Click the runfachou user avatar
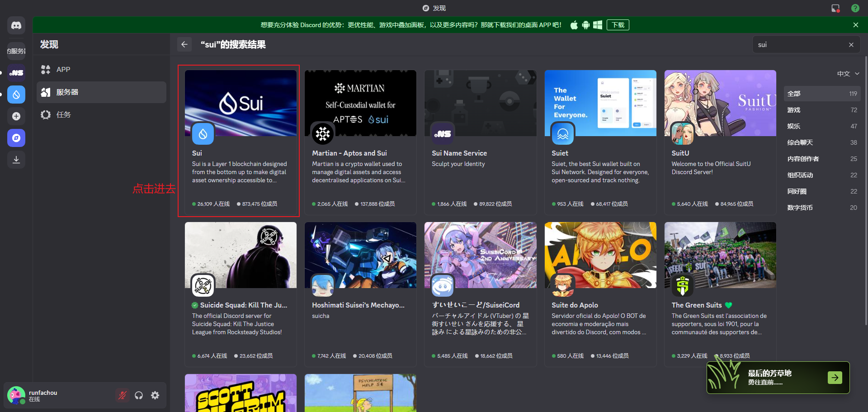 click(x=16, y=395)
